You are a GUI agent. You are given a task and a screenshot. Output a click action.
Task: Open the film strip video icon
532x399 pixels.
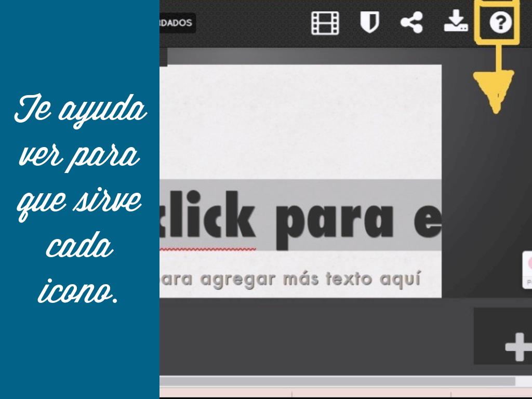click(x=325, y=23)
